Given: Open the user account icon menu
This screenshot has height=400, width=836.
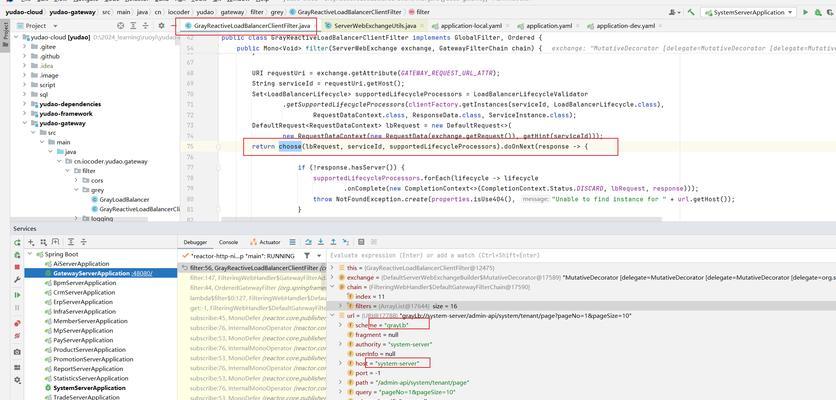Looking at the screenshot, I should (x=675, y=12).
